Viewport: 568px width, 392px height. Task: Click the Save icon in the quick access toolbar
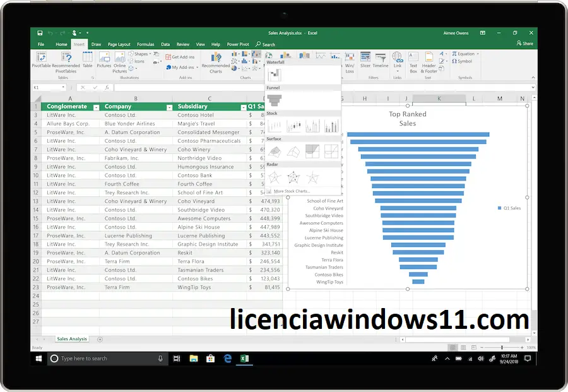pos(40,33)
